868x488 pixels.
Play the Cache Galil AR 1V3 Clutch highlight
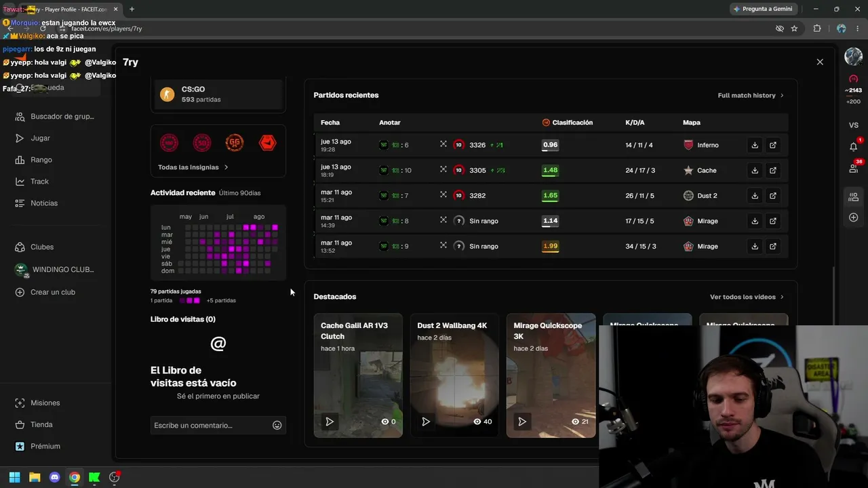(x=330, y=422)
